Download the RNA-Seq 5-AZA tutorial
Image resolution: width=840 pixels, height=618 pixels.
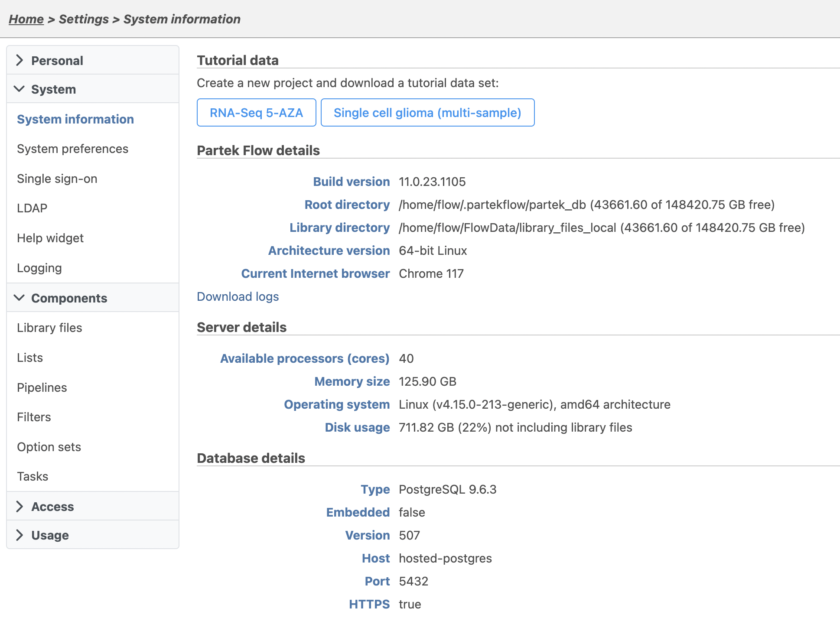click(x=256, y=113)
